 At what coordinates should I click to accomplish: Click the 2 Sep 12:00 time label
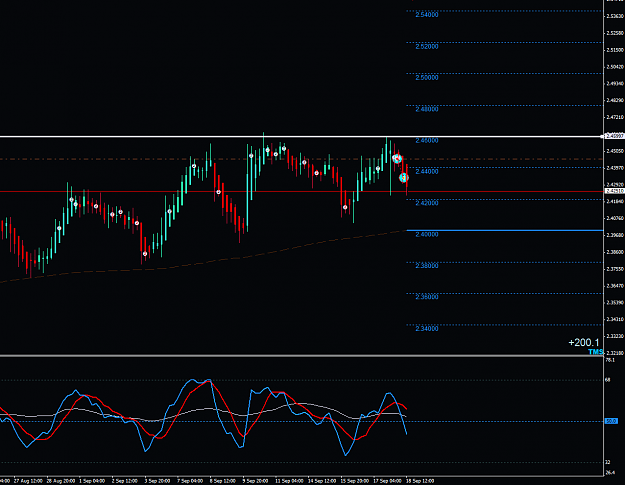point(125,481)
